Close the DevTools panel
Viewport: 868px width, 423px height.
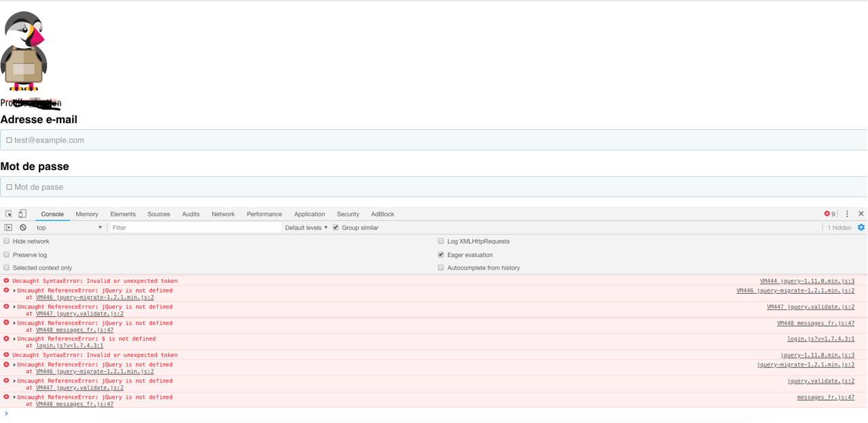861,214
